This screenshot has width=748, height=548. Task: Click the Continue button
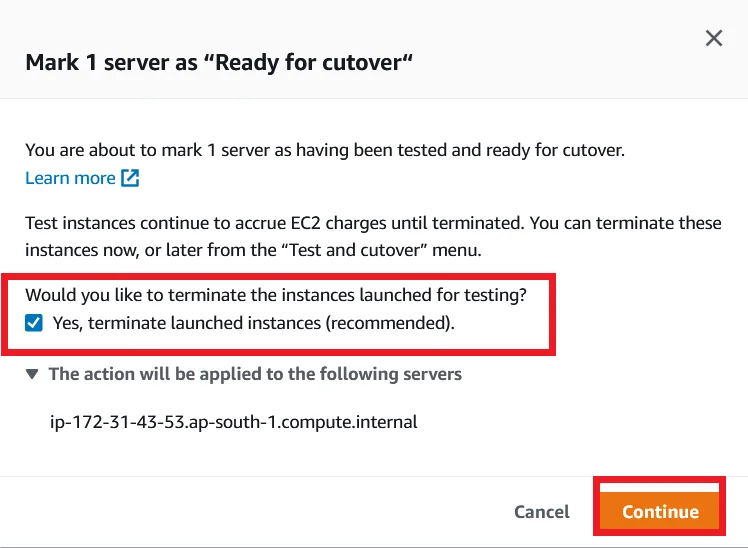tap(660, 511)
